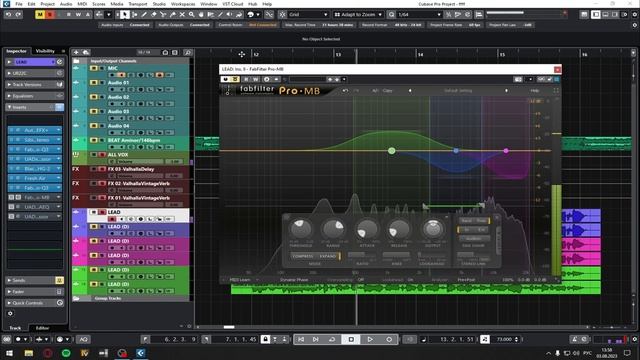Expand the Track Versions inspector section

coord(35,84)
